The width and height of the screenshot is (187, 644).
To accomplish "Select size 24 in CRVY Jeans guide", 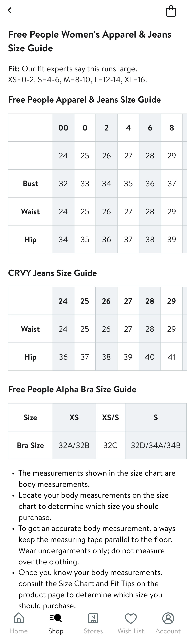I will pos(63,301).
